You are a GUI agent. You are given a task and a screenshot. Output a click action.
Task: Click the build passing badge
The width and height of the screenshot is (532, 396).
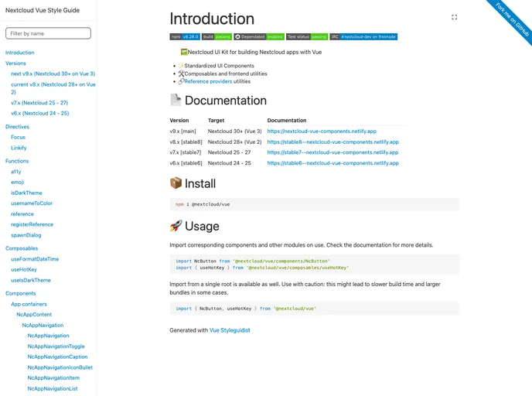(217, 36)
